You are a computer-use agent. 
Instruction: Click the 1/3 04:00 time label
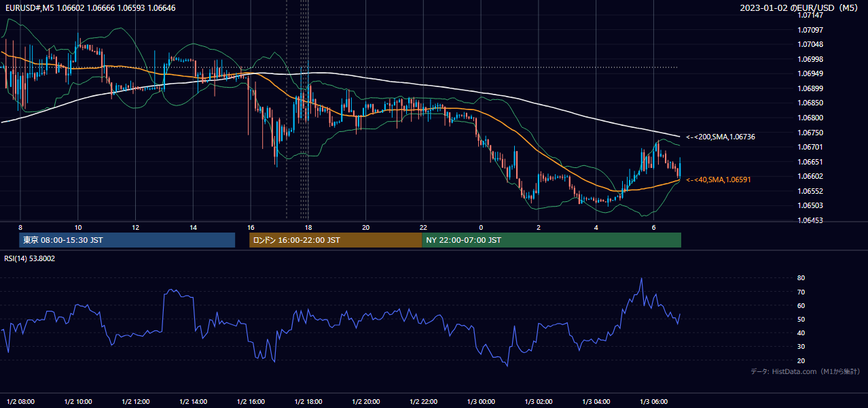pyautogui.click(x=596, y=401)
